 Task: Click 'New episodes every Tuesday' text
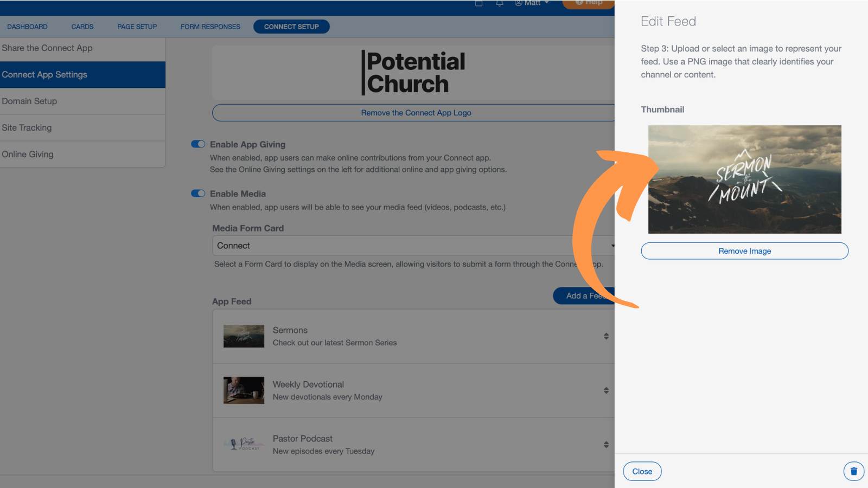[x=323, y=451]
